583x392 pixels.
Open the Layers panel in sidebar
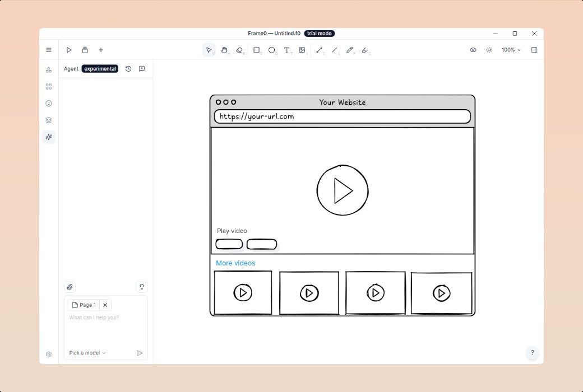49,120
